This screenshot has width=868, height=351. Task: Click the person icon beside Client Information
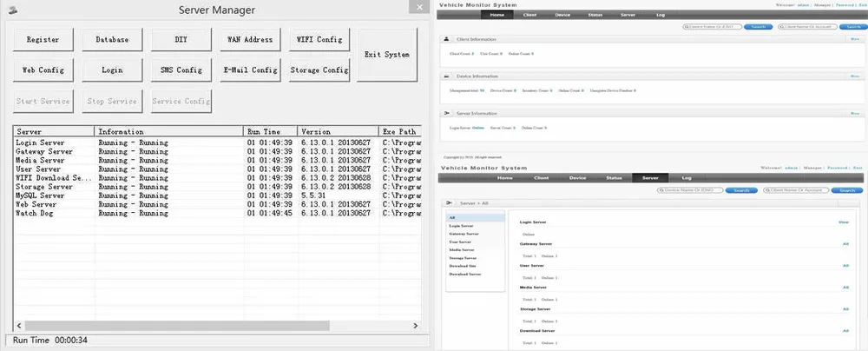(x=445, y=39)
